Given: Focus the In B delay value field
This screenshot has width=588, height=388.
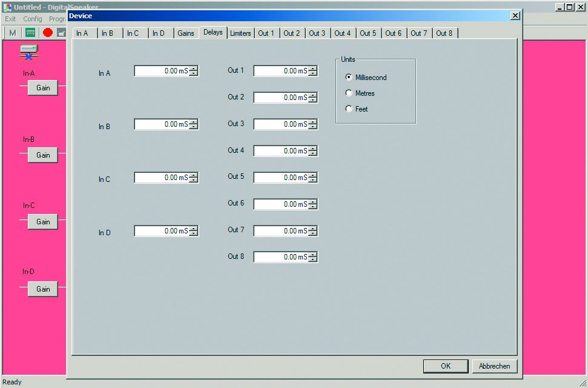Looking at the screenshot, I should [162, 124].
